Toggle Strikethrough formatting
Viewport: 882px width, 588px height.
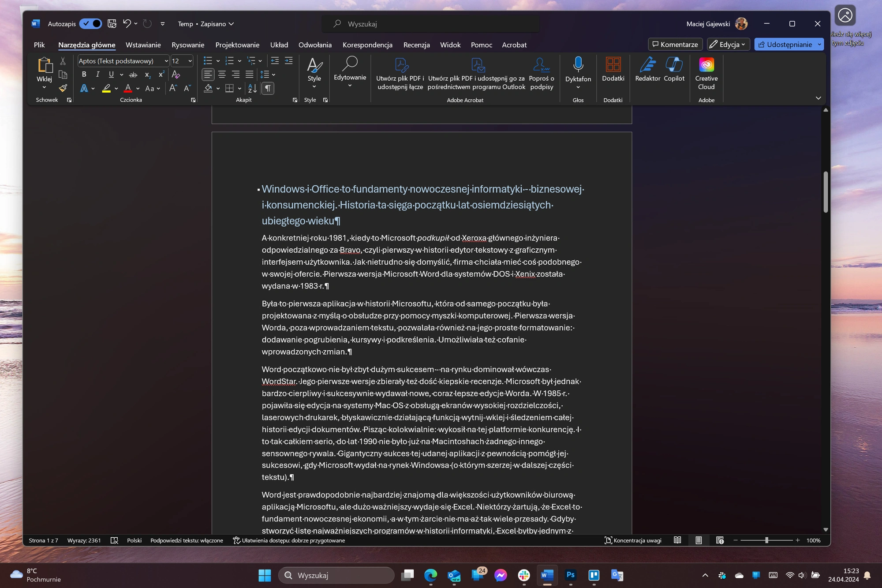(x=133, y=75)
